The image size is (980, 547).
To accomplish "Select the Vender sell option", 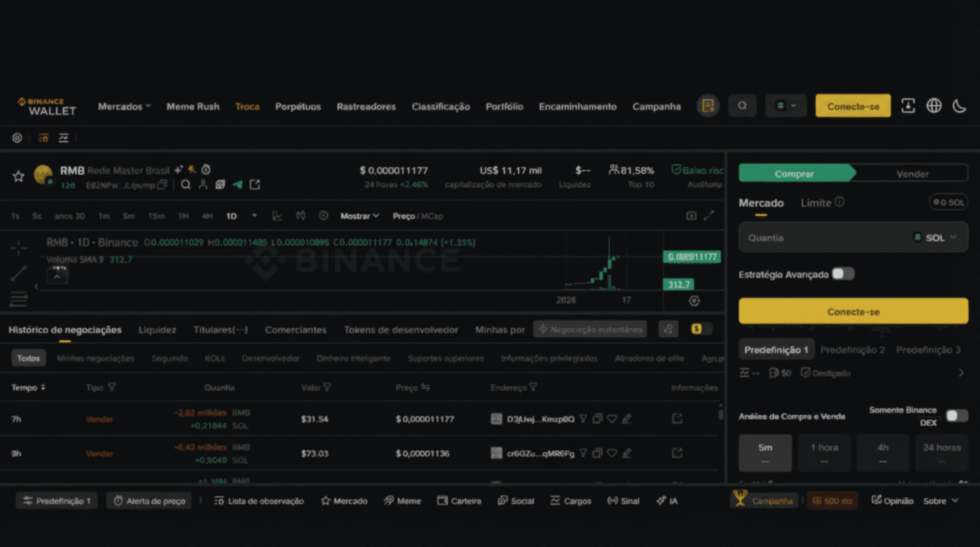I will coord(912,174).
